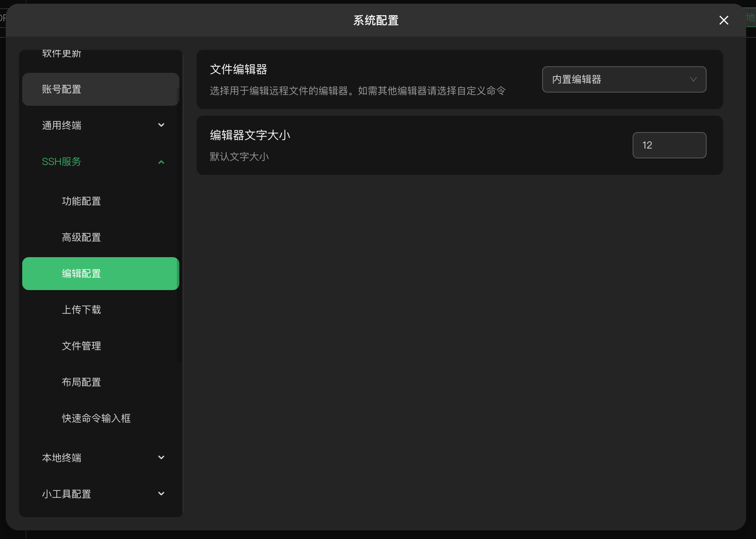Select 功能配置 under SSH服务
Image resolution: width=756 pixels, height=539 pixels.
click(101, 201)
